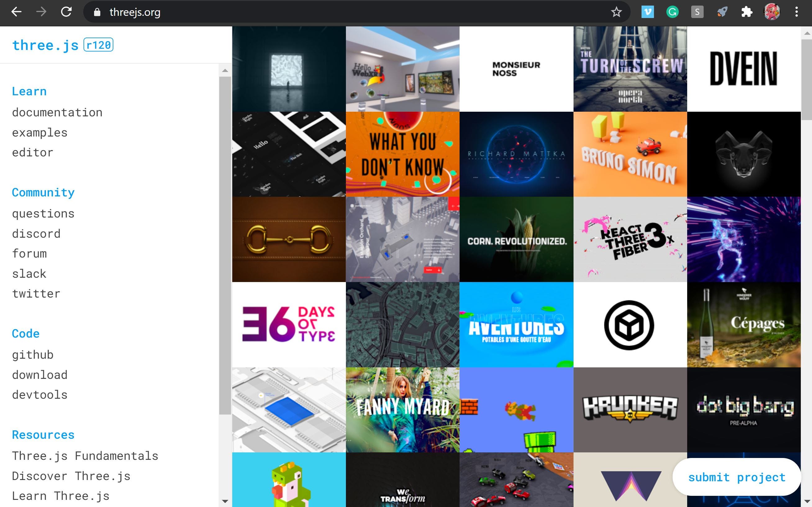Launch the three.js editor

pos(33,153)
